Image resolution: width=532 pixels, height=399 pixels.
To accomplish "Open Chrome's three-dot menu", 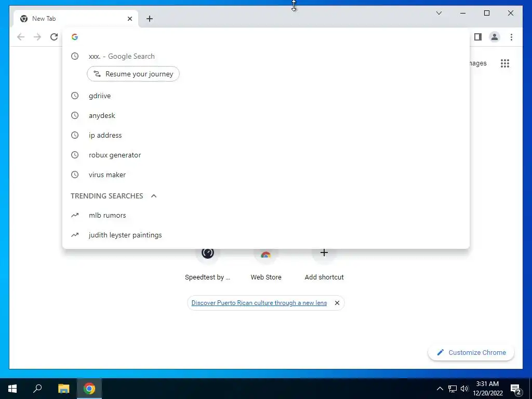I will pyautogui.click(x=511, y=37).
